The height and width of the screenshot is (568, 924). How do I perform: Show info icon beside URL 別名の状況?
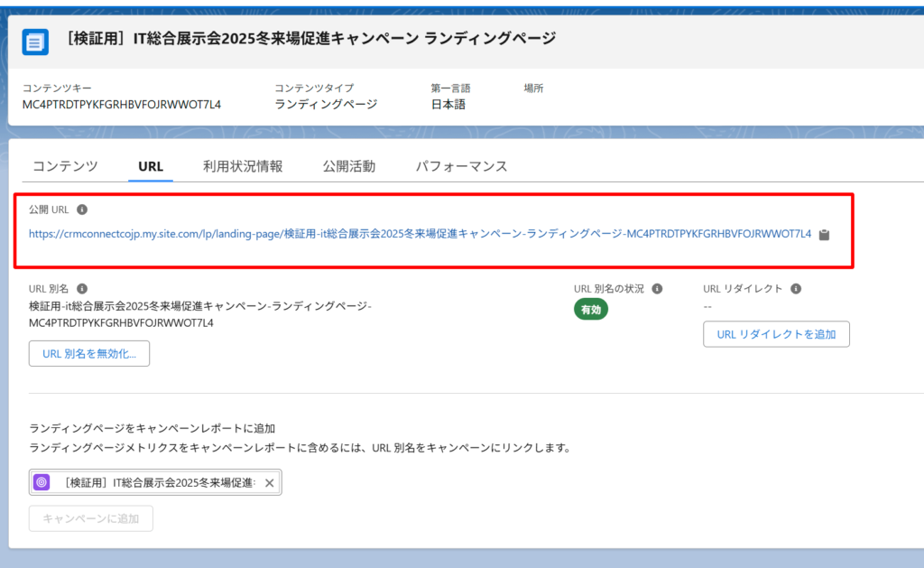pos(657,288)
